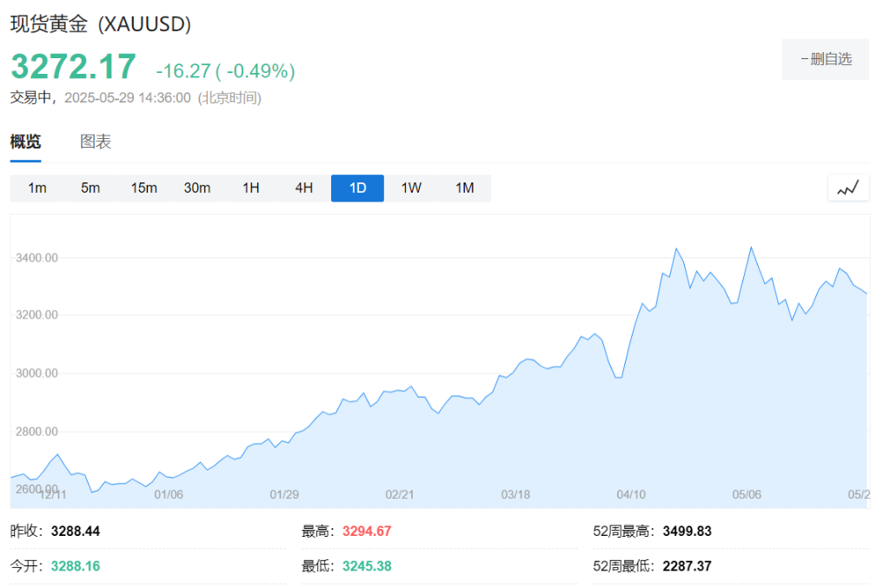Image resolution: width=890 pixels, height=588 pixels.
Task: Toggle the active 1D timeframe button
Action: pos(356,187)
